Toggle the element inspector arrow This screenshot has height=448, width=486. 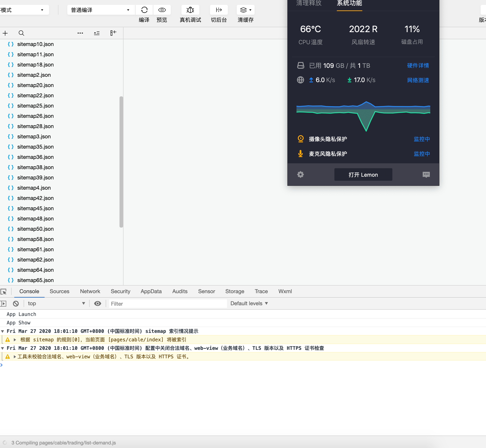4,292
